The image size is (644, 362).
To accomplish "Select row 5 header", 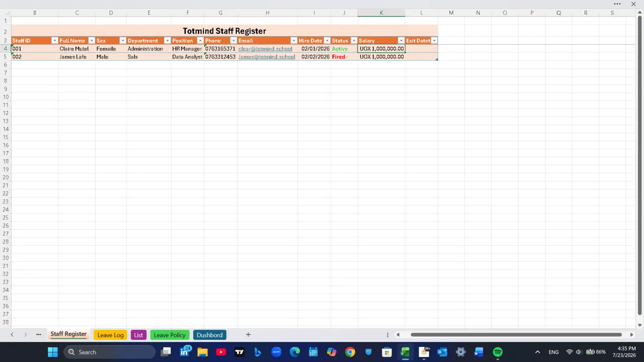I will (x=6, y=57).
